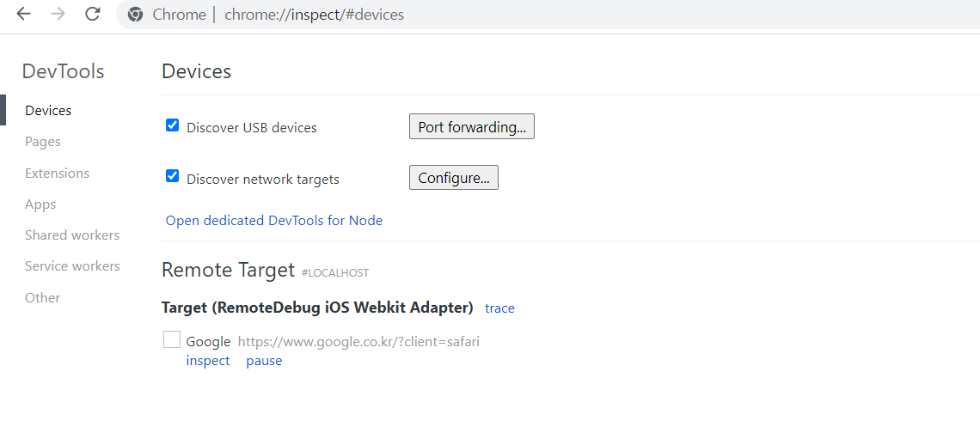
Task: Open dedicated DevTools for Node
Action: [x=273, y=221]
